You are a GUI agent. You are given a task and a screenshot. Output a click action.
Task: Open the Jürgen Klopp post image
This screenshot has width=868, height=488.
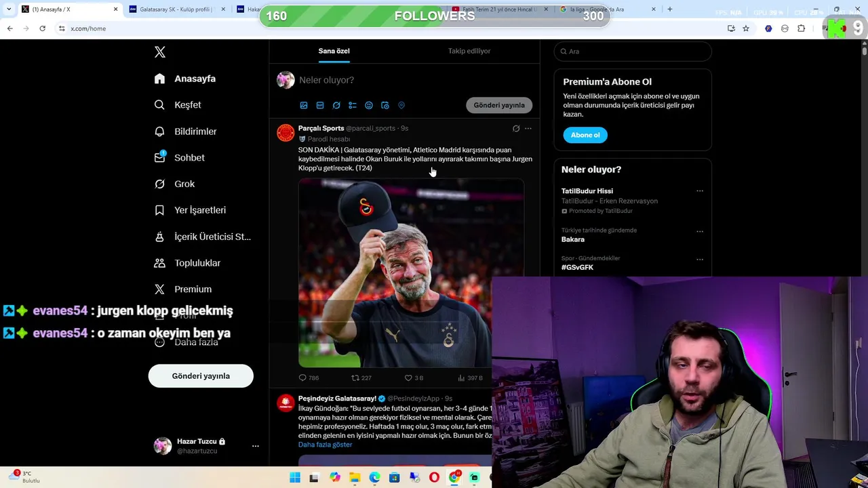[x=411, y=272]
